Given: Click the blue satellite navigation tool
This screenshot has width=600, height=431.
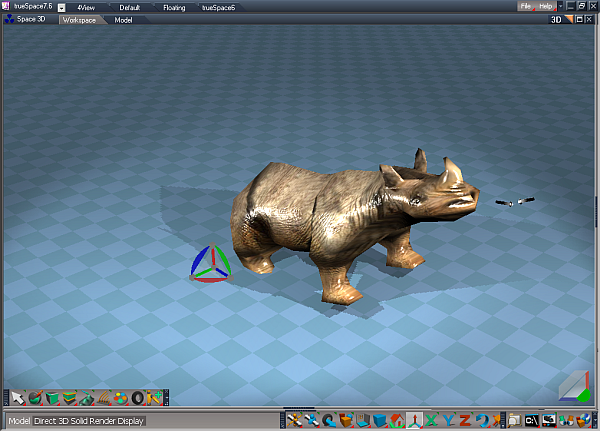Looking at the screenshot, I should tap(312, 420).
